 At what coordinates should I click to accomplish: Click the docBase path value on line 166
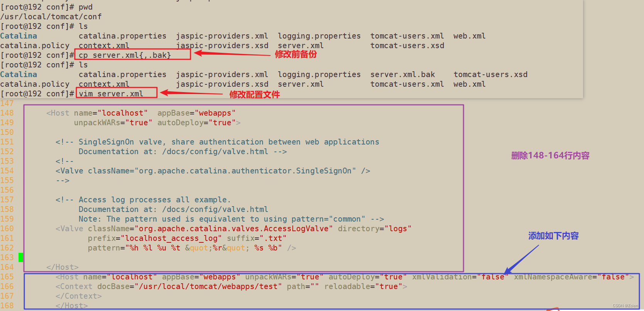coord(208,286)
